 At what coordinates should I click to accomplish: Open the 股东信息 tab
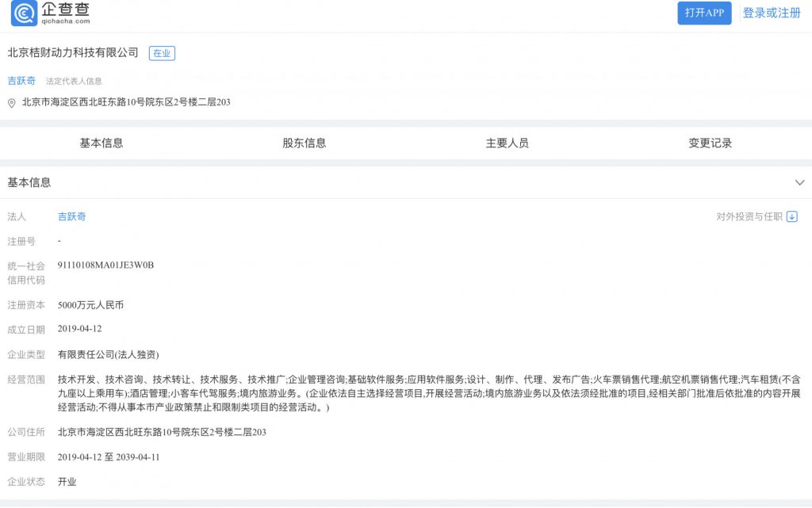click(304, 143)
